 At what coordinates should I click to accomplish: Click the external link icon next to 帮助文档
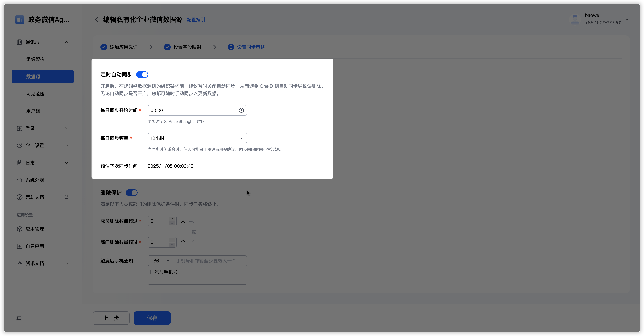(x=66, y=197)
